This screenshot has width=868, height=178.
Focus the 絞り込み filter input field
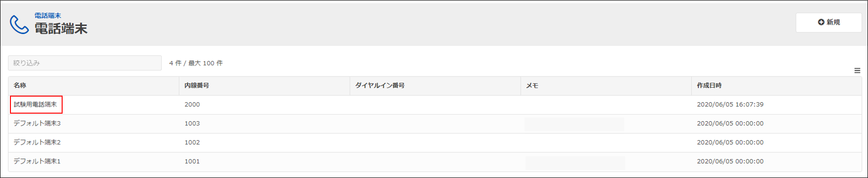85,63
